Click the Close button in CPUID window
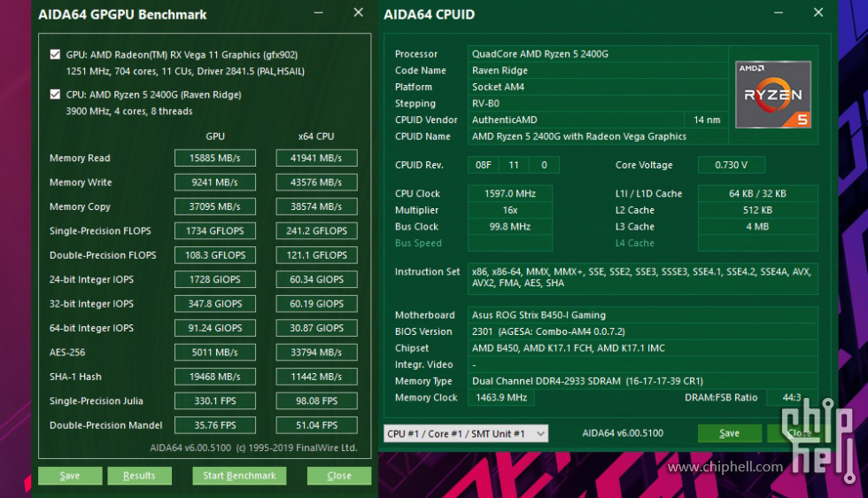 click(799, 433)
